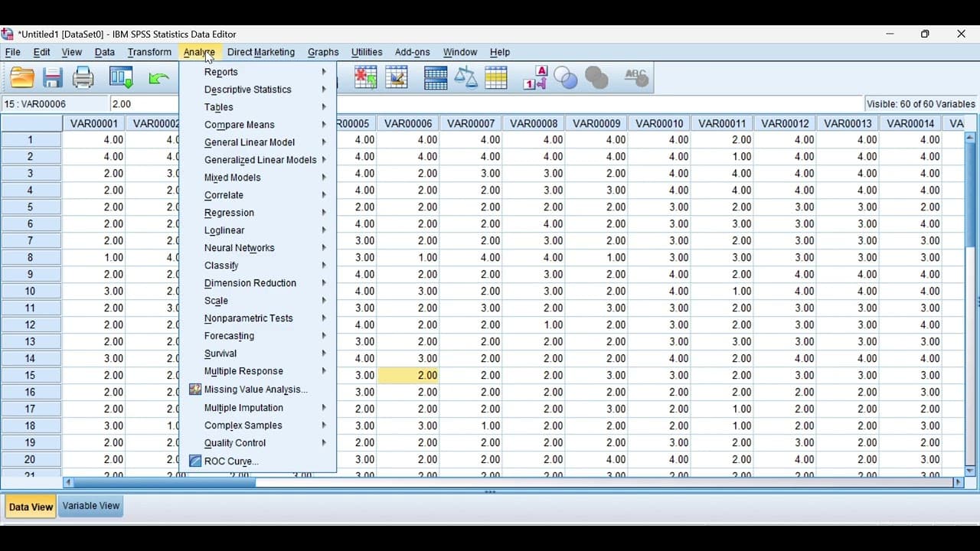Select Classify in the Analyze menu
The image size is (980, 551).
coord(256,266)
